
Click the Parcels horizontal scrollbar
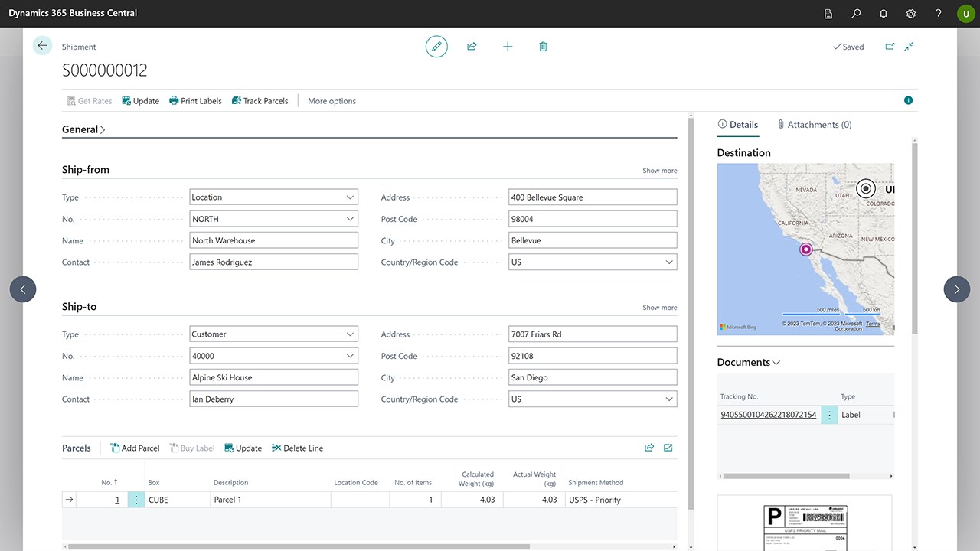(299, 546)
